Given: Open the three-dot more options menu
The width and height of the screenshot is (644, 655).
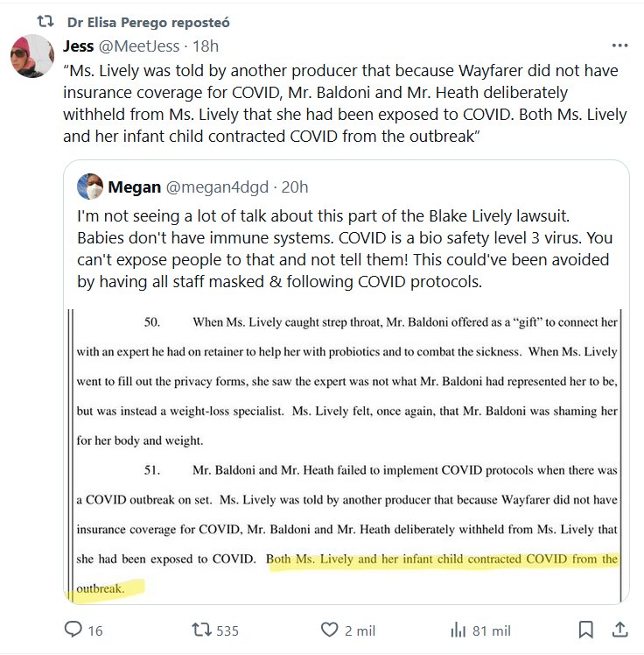Looking at the screenshot, I should coord(619,46).
